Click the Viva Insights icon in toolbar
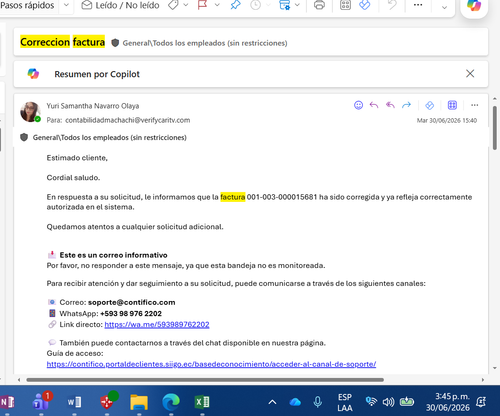Viewport: 500px width, 416px height. [x=365, y=5]
